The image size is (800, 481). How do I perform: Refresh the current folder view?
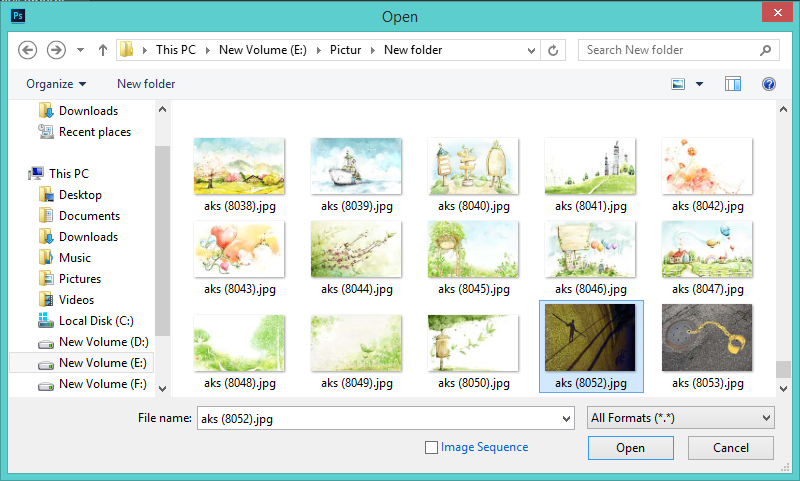click(554, 49)
